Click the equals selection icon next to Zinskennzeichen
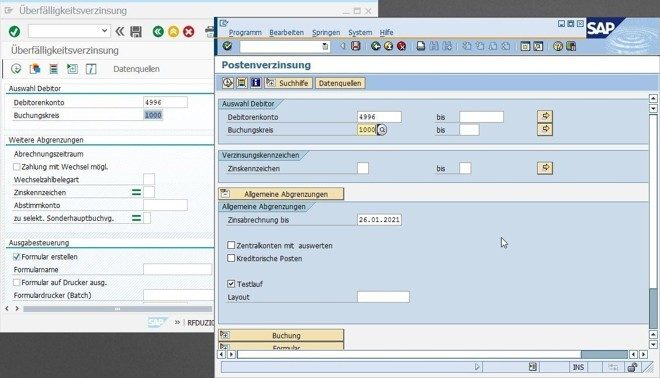 pyautogui.click(x=136, y=192)
